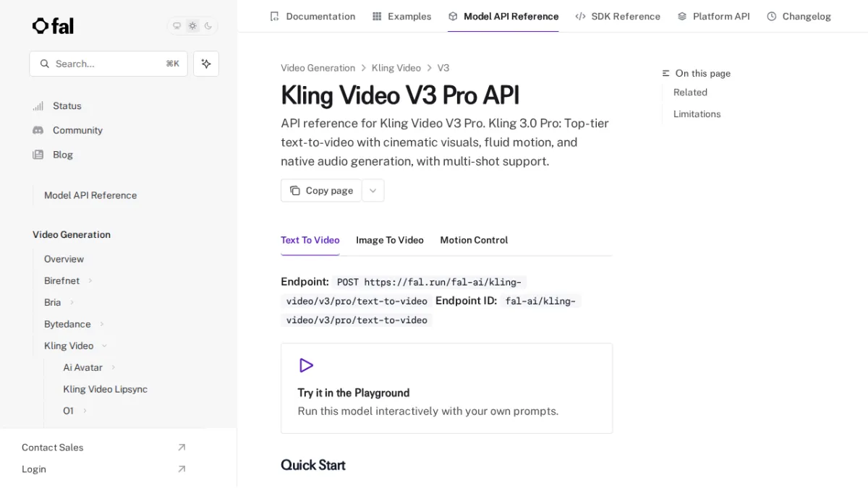Open the Platform API top tab

pos(713,16)
